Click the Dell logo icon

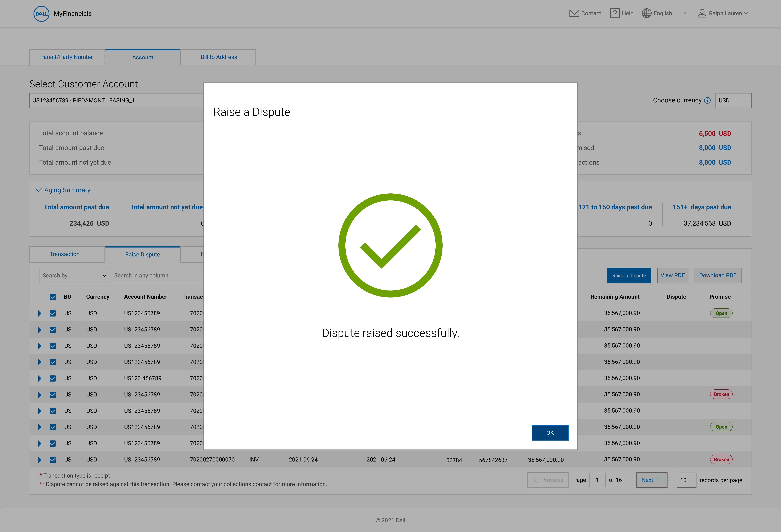point(41,14)
